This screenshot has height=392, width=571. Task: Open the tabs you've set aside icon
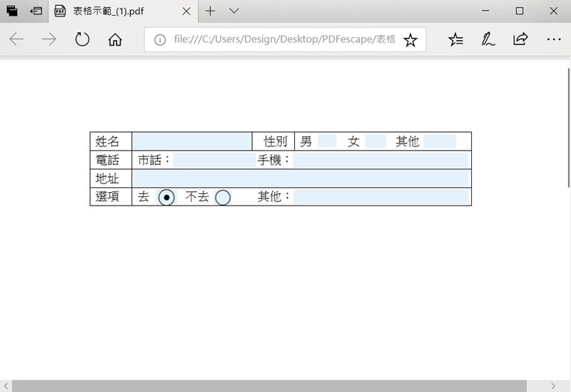12,11
